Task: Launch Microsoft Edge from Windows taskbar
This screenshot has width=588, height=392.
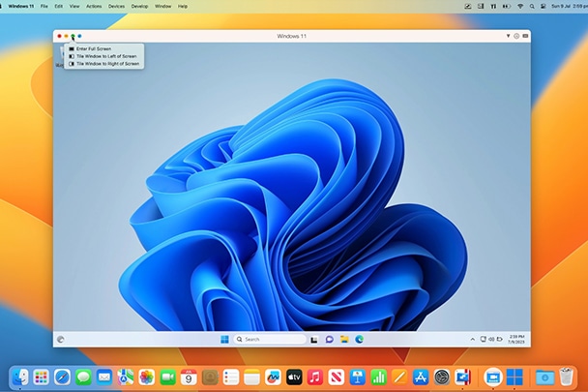Action: click(359, 340)
